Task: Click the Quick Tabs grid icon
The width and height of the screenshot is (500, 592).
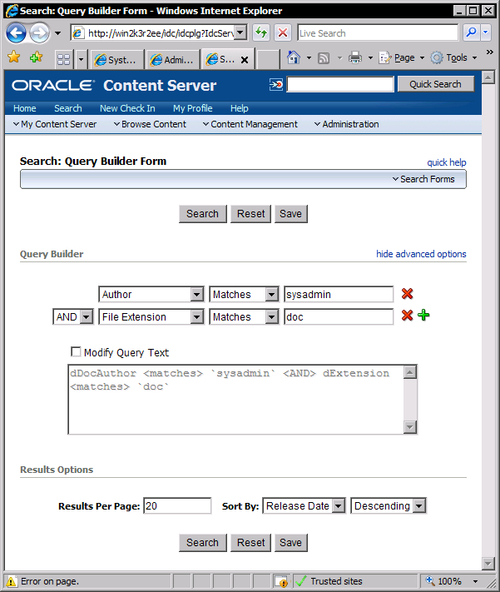Action: 63,59
